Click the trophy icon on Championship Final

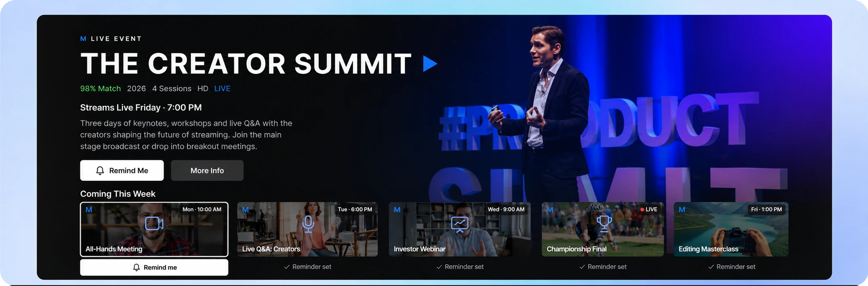pyautogui.click(x=604, y=223)
